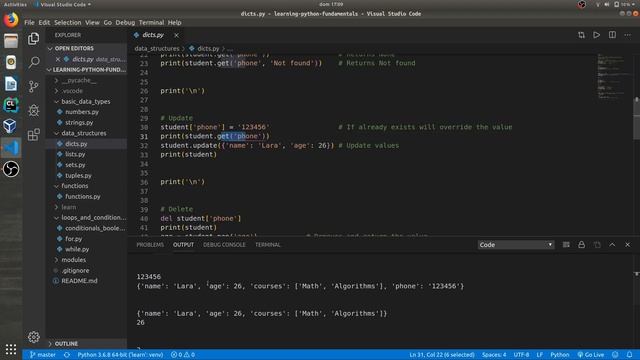
Task: Open the Output channel Code dropdown
Action: (516, 244)
